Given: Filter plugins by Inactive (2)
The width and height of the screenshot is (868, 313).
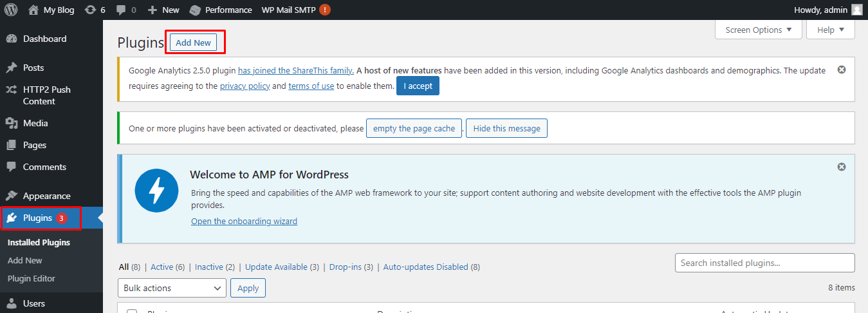Looking at the screenshot, I should point(215,267).
